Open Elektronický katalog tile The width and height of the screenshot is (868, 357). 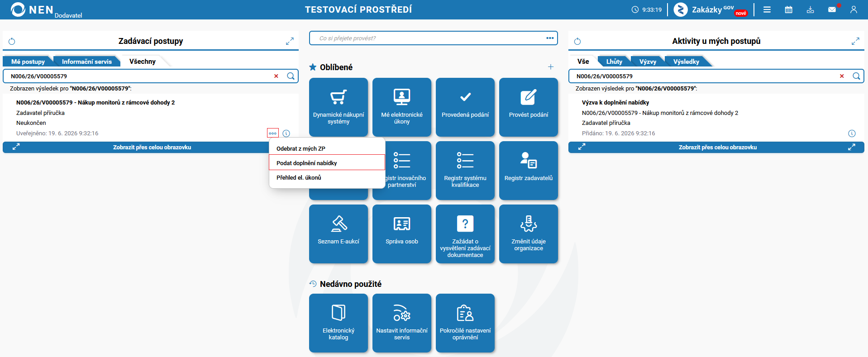pos(339,323)
